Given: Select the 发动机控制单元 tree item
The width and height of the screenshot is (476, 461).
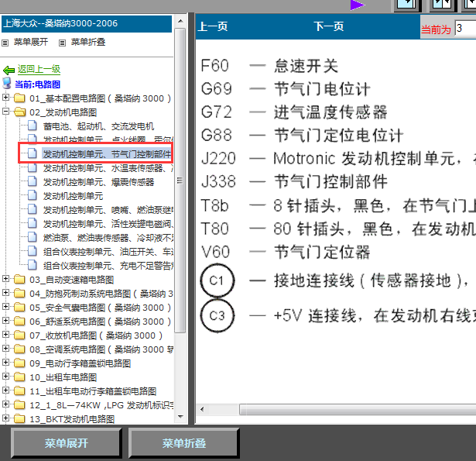Looking at the screenshot, I should pyautogui.click(x=74, y=196).
